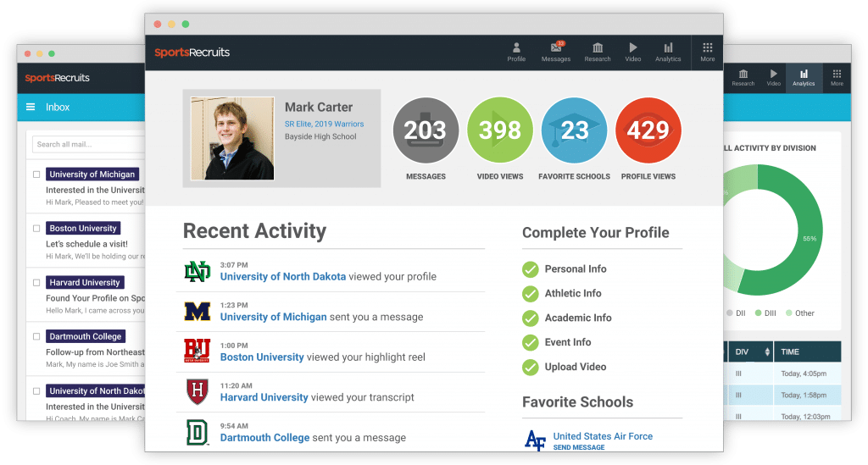Open University of Michigan activity link
868x465 pixels.
click(274, 317)
